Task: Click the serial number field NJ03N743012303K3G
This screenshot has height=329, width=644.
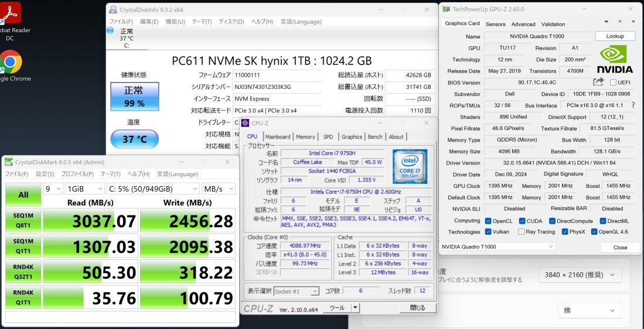Action: tap(277, 87)
